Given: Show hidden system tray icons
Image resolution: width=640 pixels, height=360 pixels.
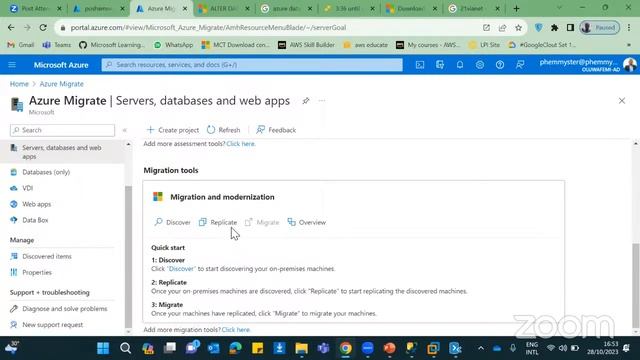Looking at the screenshot, I should 481,348.
